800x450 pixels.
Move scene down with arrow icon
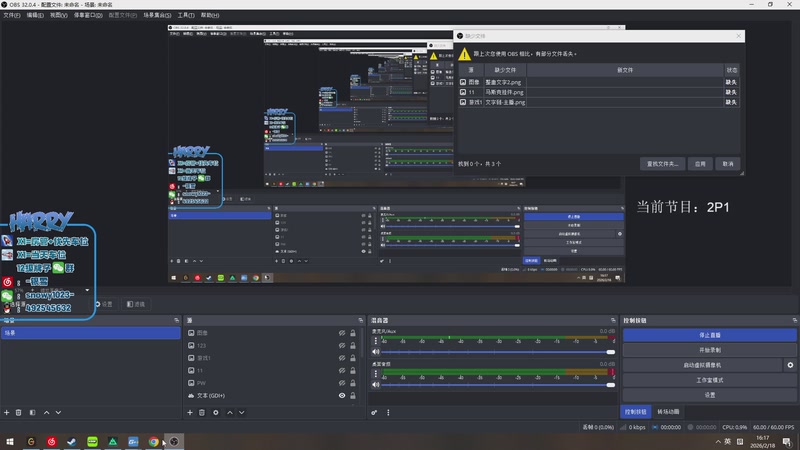[58, 412]
